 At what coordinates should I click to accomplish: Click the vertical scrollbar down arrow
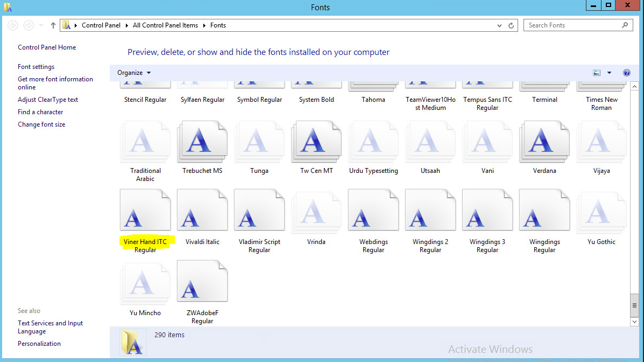point(634,321)
